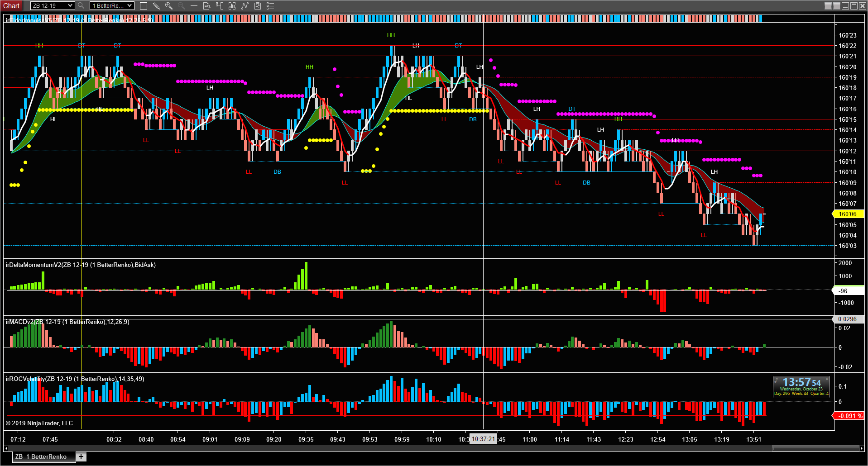Open the chart Properties list icon
This screenshot has height=466, width=868.
point(270,6)
